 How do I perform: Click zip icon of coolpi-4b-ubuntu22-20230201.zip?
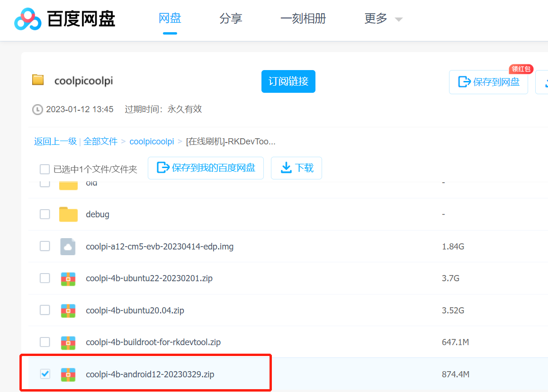[68, 278]
